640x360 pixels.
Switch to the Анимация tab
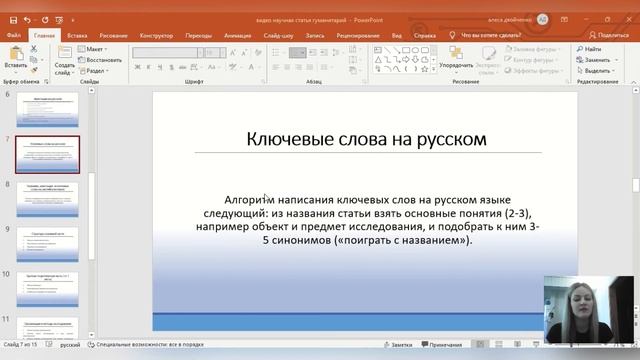[x=238, y=36]
